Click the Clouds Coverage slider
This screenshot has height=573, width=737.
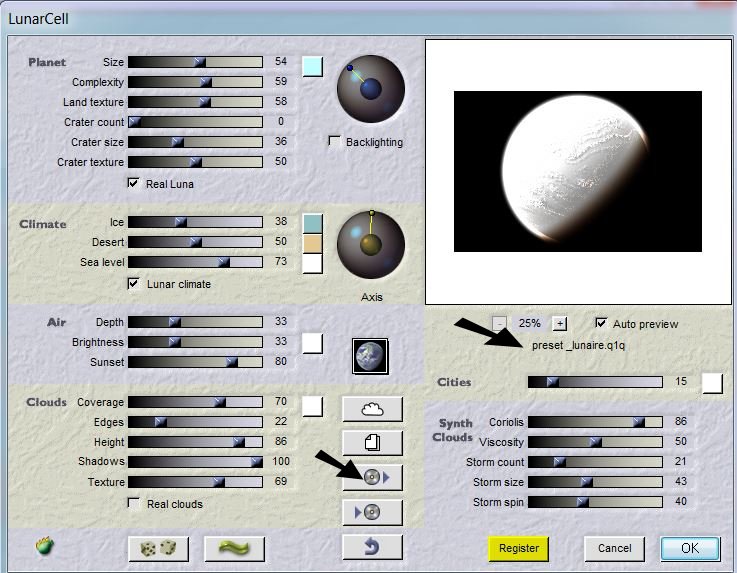click(196, 402)
